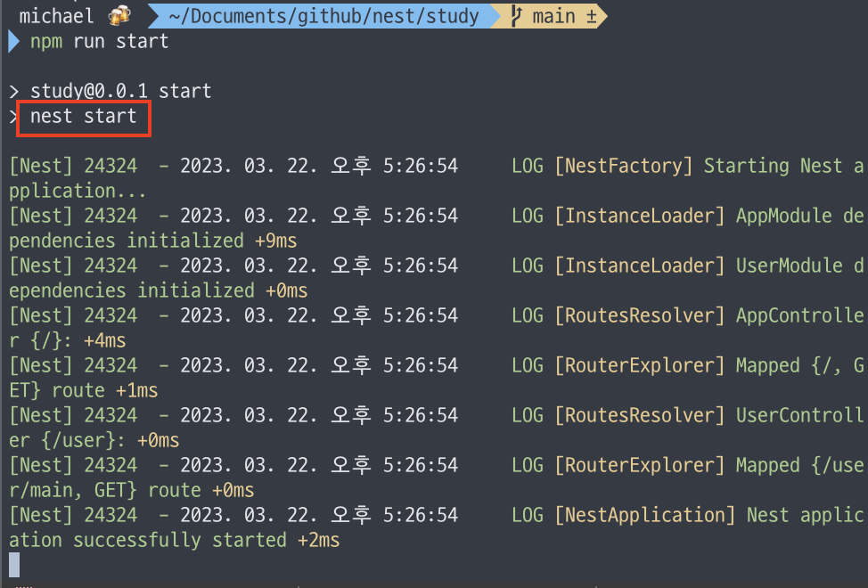Click 'AppControlle' message text
Viewport: 868px width, 588px height.
tap(799, 316)
